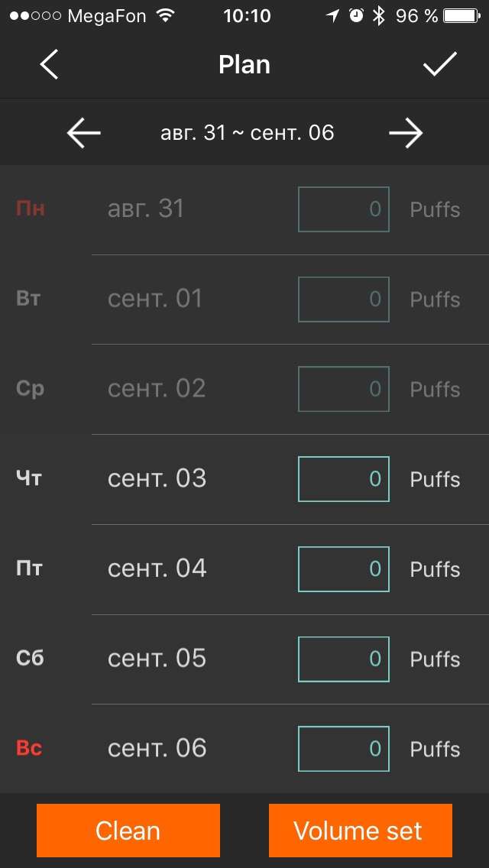Screen dimensions: 489x868
Task: Edit puffs field for сент. 04
Action: (x=343, y=569)
